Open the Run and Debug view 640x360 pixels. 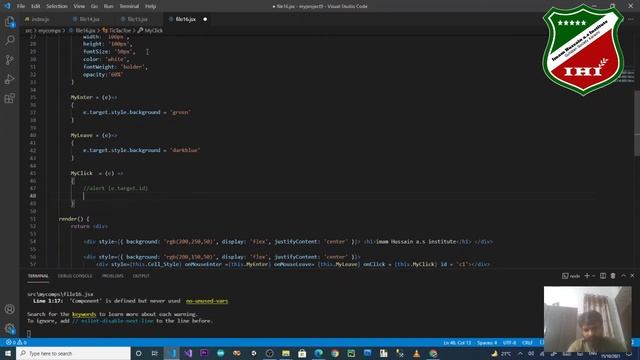(10, 79)
